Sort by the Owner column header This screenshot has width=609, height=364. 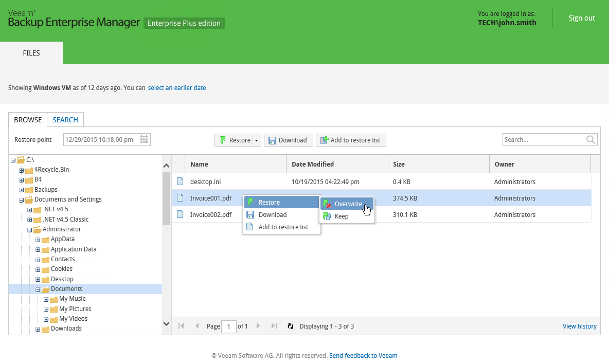click(540, 164)
